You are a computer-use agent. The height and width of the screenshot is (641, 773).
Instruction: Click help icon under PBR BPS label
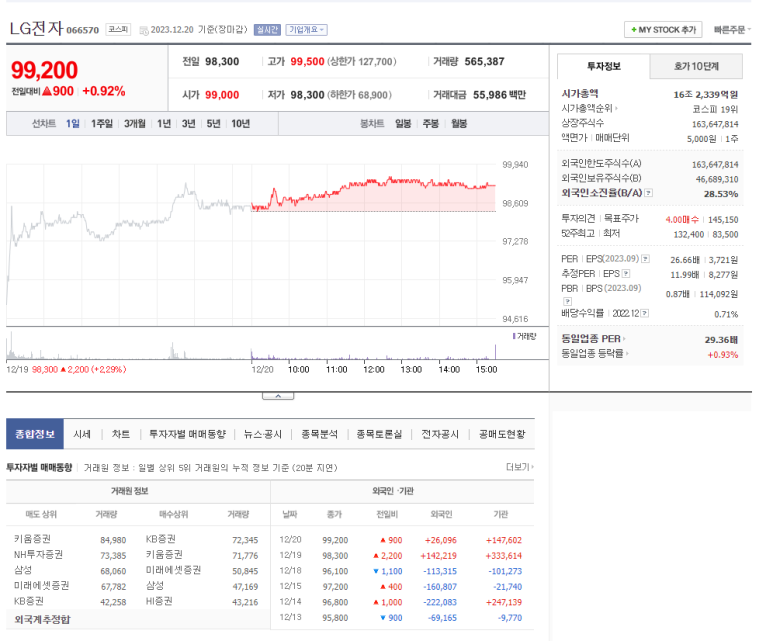click(567, 301)
